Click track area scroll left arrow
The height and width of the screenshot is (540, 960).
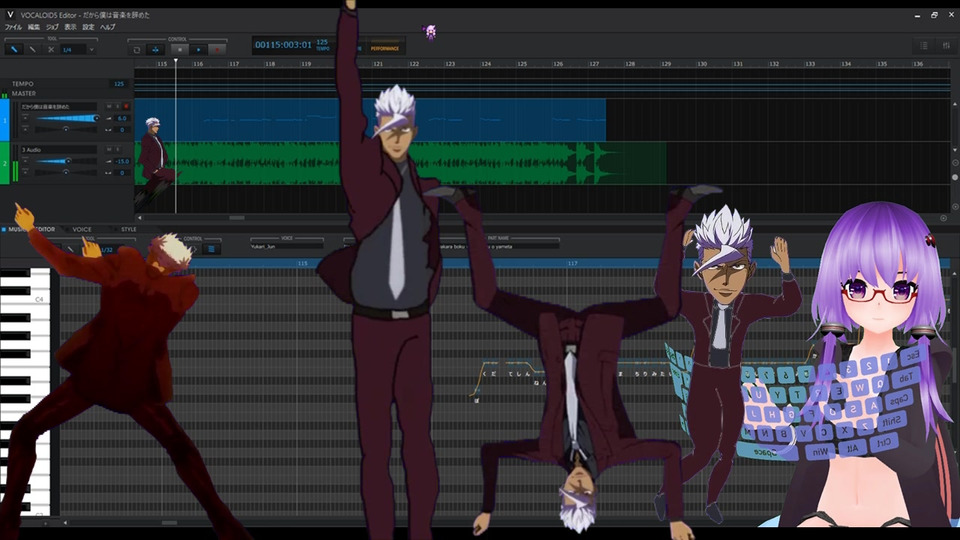pyautogui.click(x=140, y=217)
